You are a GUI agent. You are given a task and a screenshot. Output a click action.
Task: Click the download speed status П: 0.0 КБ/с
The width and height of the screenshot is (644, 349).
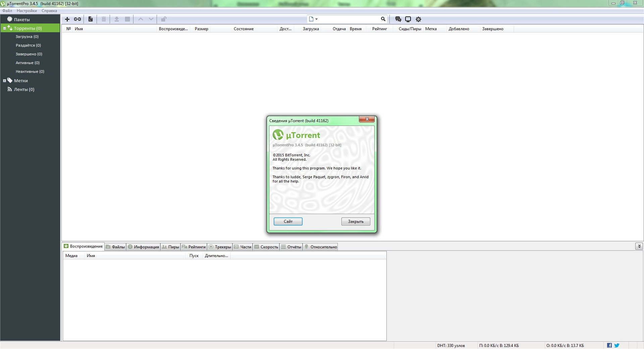[499, 345]
